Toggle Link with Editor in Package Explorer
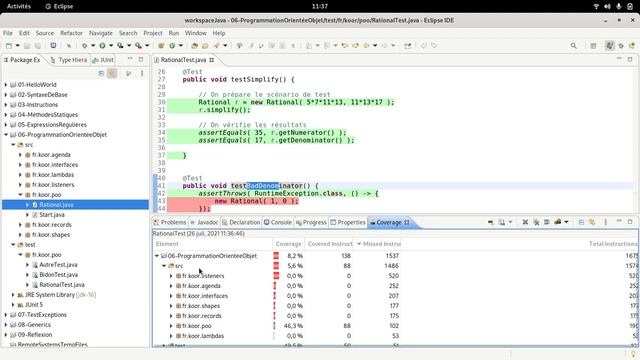Image resolution: width=640 pixels, height=360 pixels. (x=112, y=73)
